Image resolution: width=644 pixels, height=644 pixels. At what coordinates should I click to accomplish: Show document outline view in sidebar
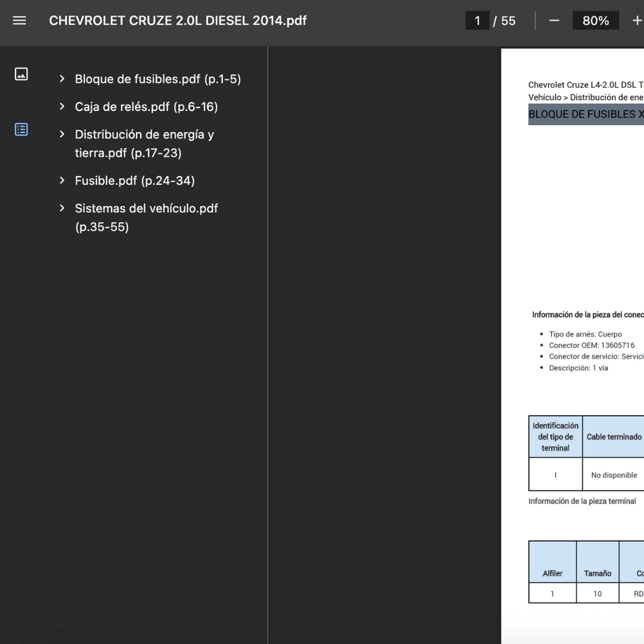click(x=21, y=129)
